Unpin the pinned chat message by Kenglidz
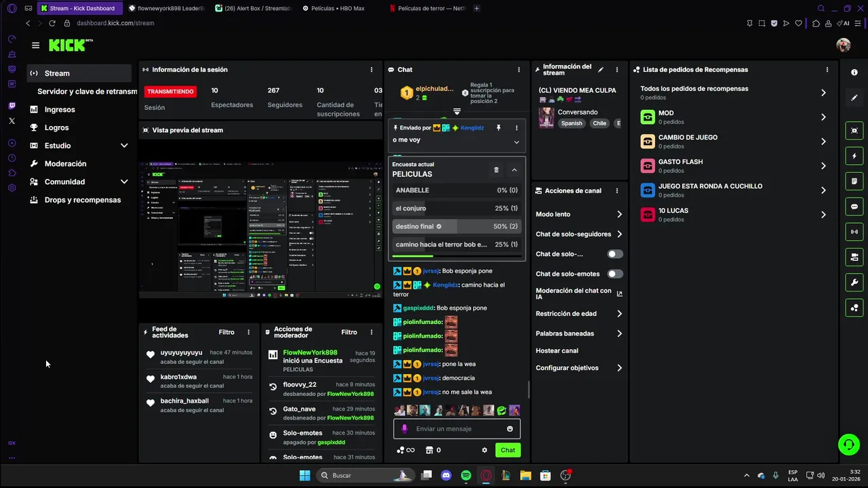 point(498,127)
